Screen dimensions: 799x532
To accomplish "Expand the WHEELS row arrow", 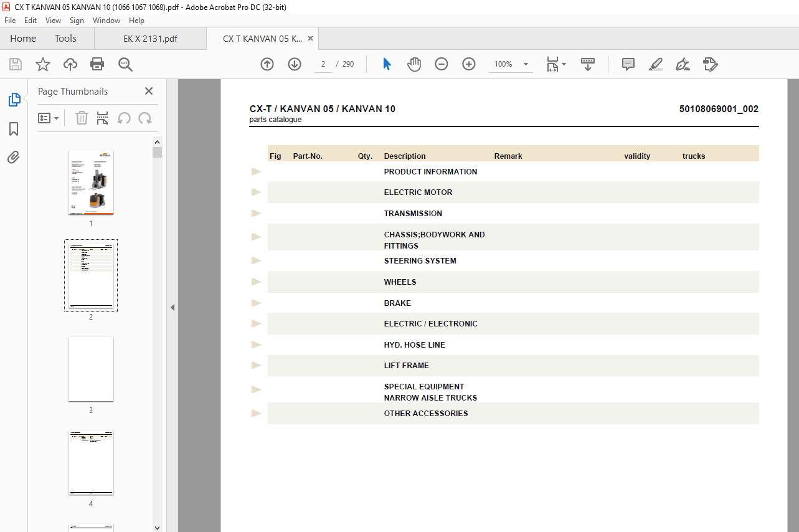I will (256, 282).
